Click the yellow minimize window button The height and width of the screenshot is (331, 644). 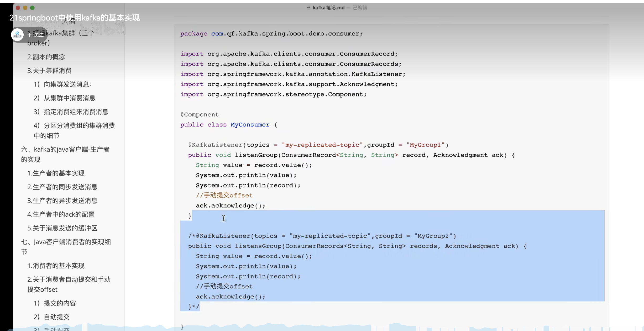coord(25,8)
